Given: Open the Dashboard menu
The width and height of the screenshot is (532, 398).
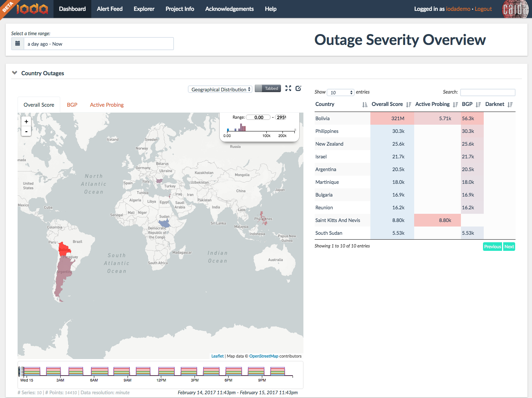Looking at the screenshot, I should (72, 9).
